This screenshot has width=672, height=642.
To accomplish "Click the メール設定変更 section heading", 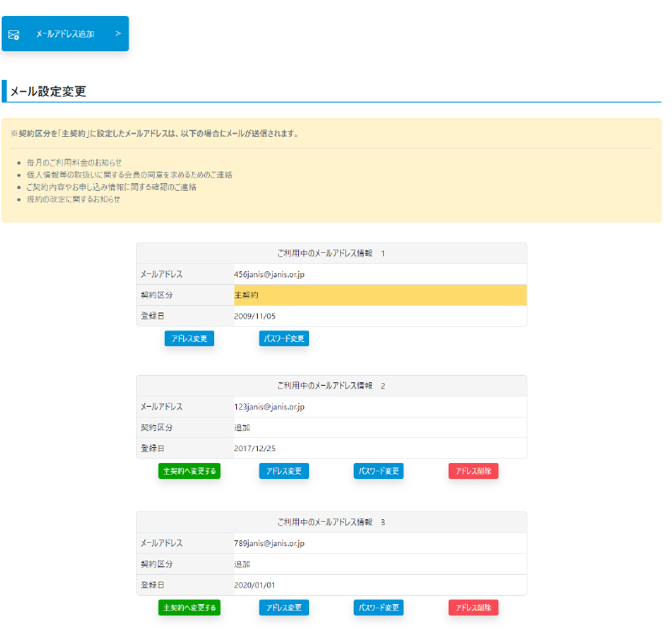I will [x=48, y=91].
